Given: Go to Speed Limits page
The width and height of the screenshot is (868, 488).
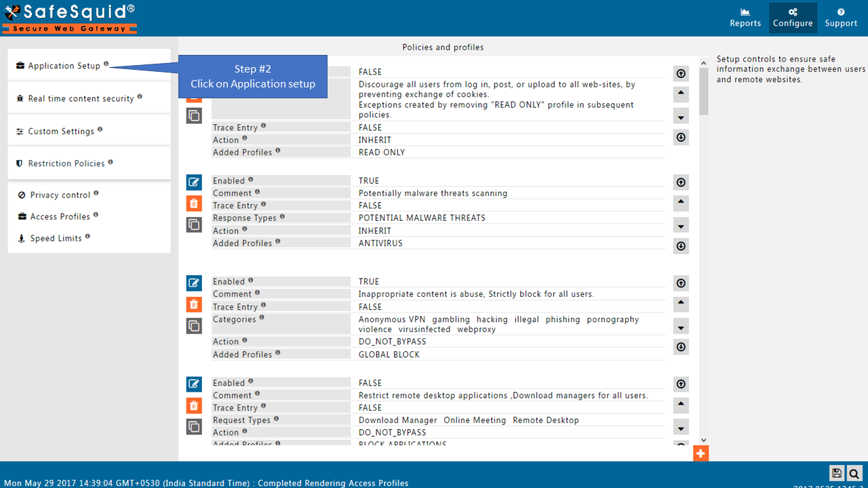Looking at the screenshot, I should point(56,239).
